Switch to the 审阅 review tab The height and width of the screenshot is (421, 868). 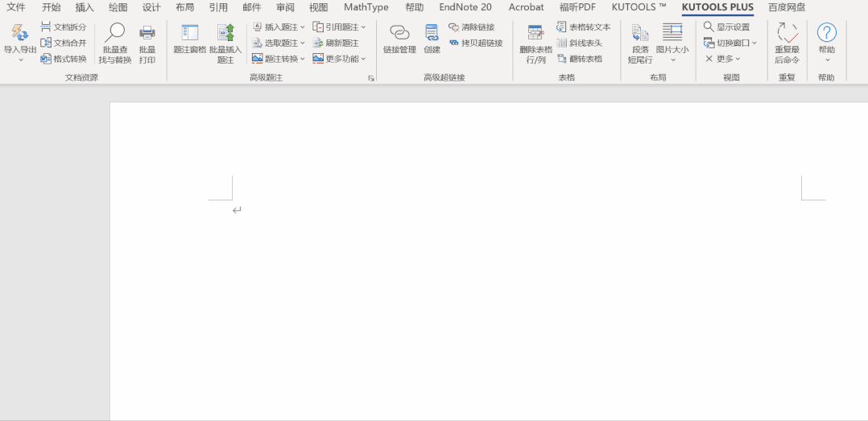coord(285,8)
